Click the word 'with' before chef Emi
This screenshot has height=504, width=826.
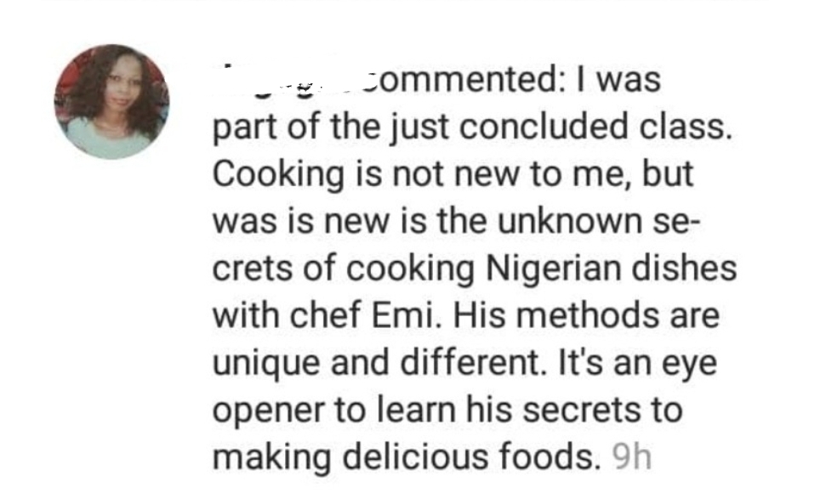point(246,315)
